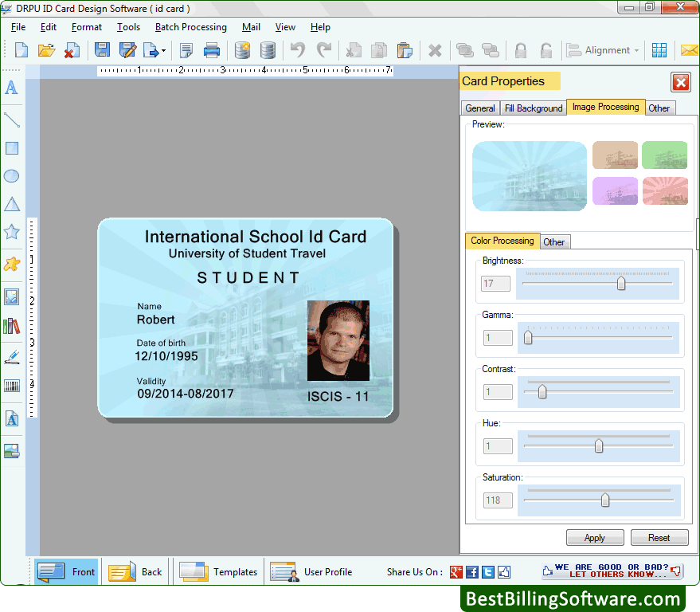Select the Line drawing tool
Screen dimensions: 700x612
11,119
